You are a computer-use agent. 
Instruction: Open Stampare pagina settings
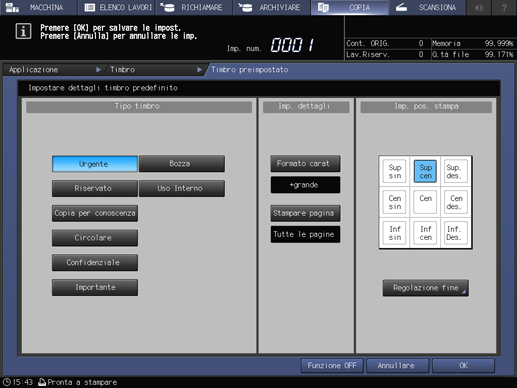point(305,213)
